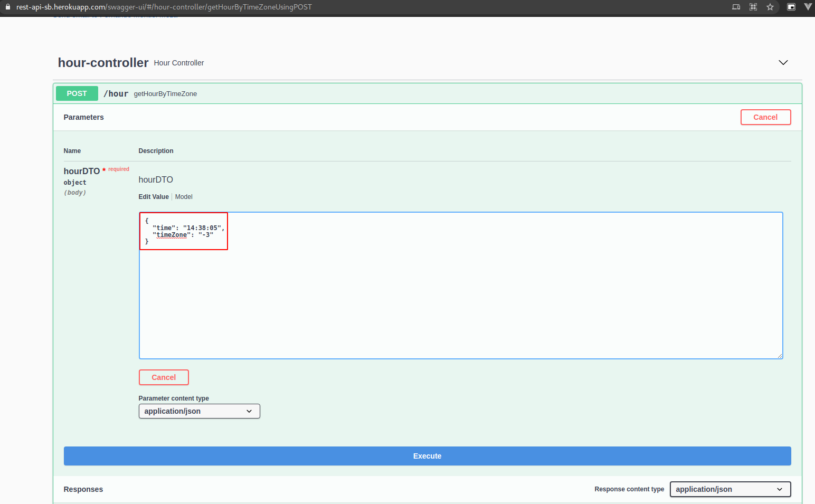
Task: Click the hour-controller heading title
Action: pos(103,63)
